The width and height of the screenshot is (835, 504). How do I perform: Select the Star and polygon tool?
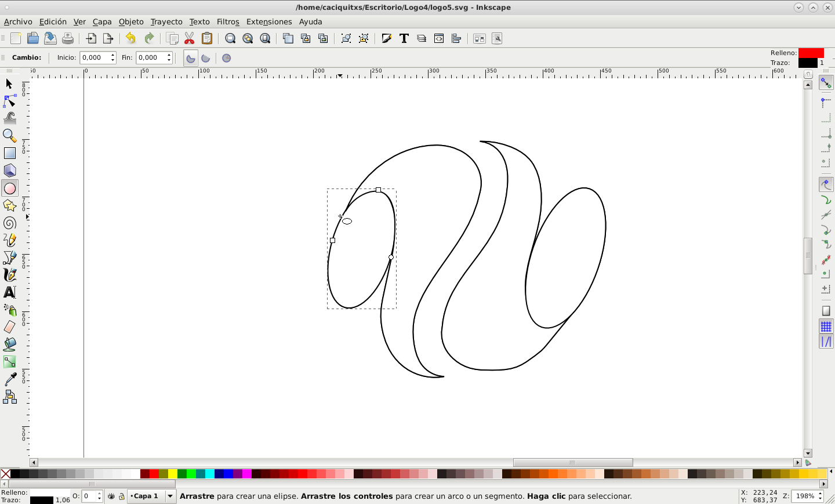9,206
